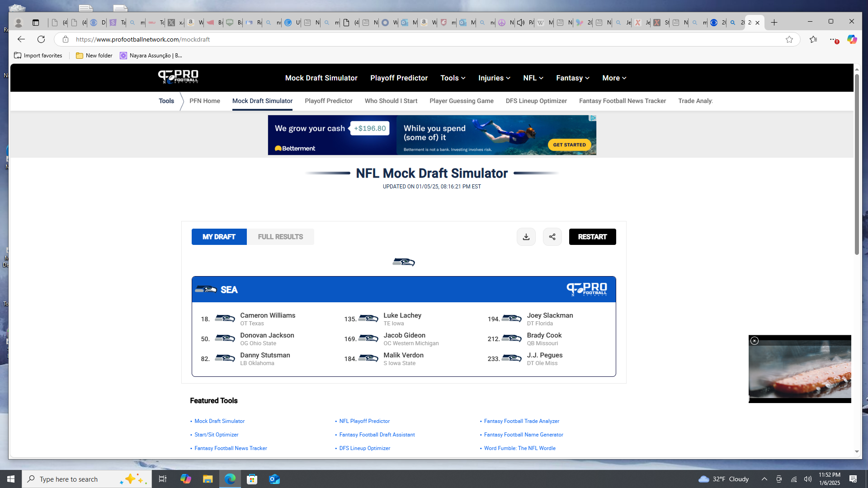Viewport: 868px width, 488px height.
Task: Refresh the browser page
Action: [41, 39]
